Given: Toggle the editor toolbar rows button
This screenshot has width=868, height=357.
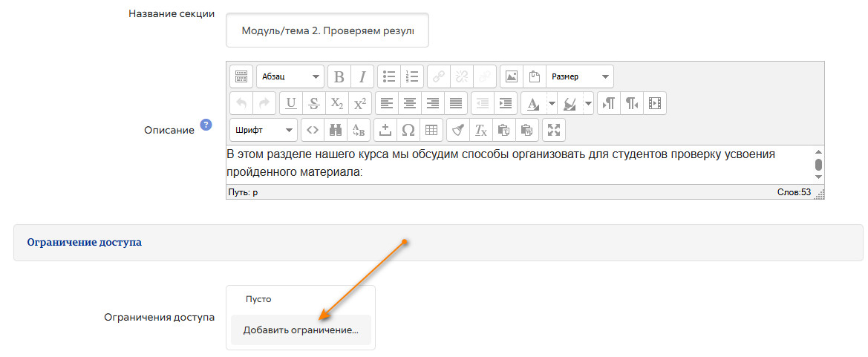Looking at the screenshot, I should [x=241, y=76].
